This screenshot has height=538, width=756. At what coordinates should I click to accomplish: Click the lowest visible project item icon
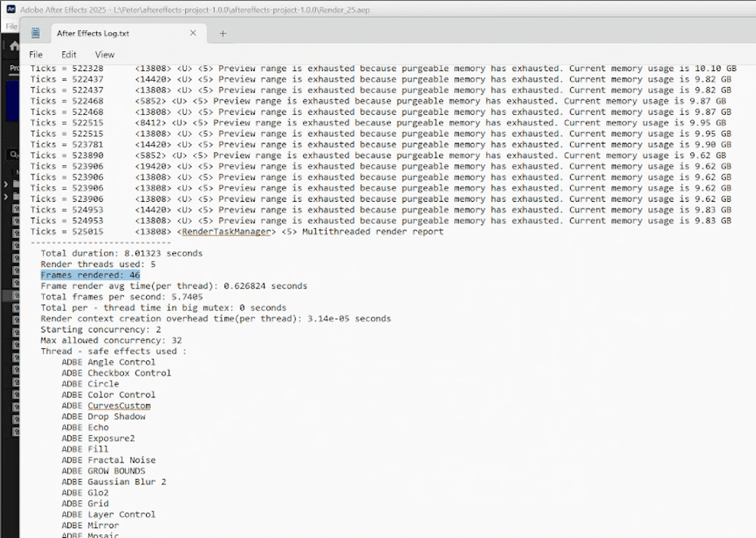click(15, 431)
